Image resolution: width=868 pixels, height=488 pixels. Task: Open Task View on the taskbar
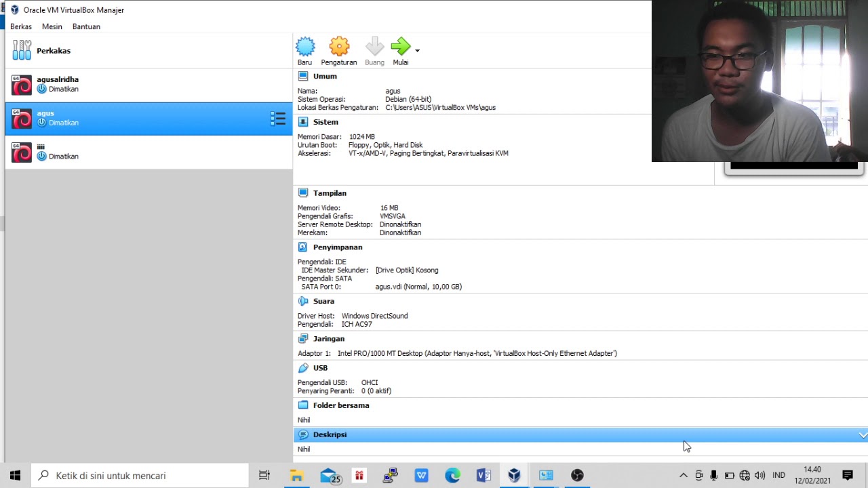(264, 475)
